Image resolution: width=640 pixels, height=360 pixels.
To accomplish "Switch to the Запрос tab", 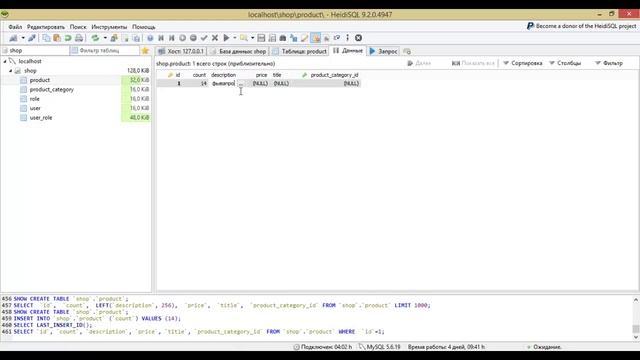I will 383,51.
